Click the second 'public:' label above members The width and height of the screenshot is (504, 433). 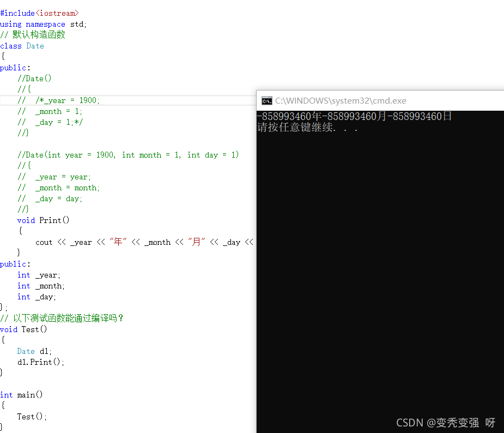pyautogui.click(x=15, y=264)
